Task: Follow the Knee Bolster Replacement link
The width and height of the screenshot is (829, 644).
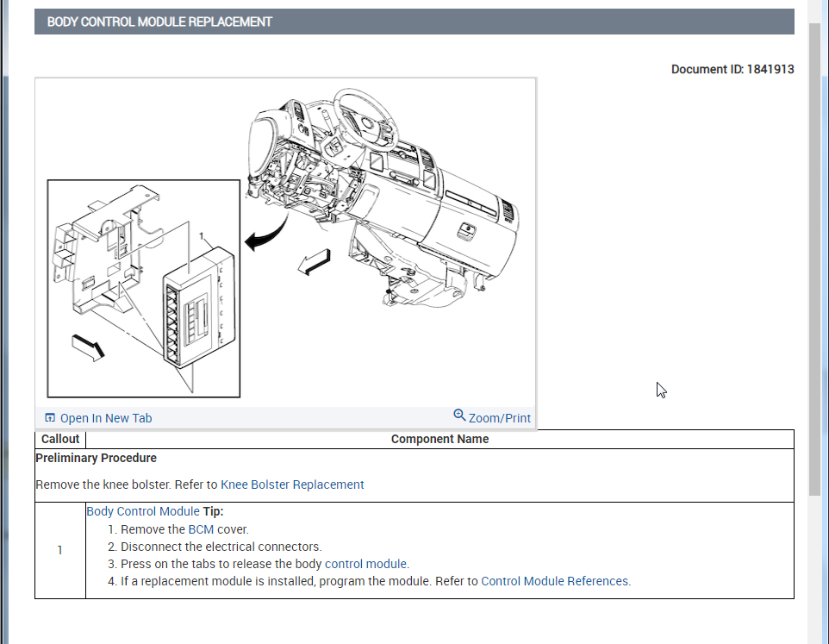Action: pos(292,485)
